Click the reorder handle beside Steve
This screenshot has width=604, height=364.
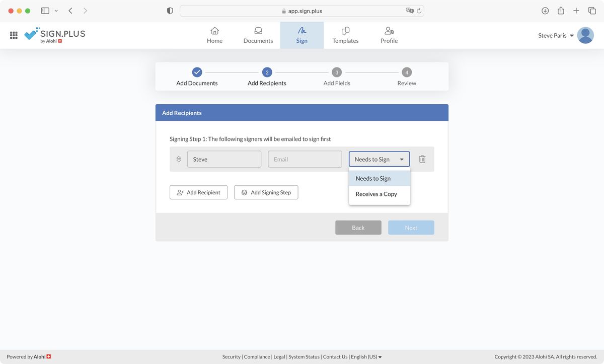click(179, 159)
